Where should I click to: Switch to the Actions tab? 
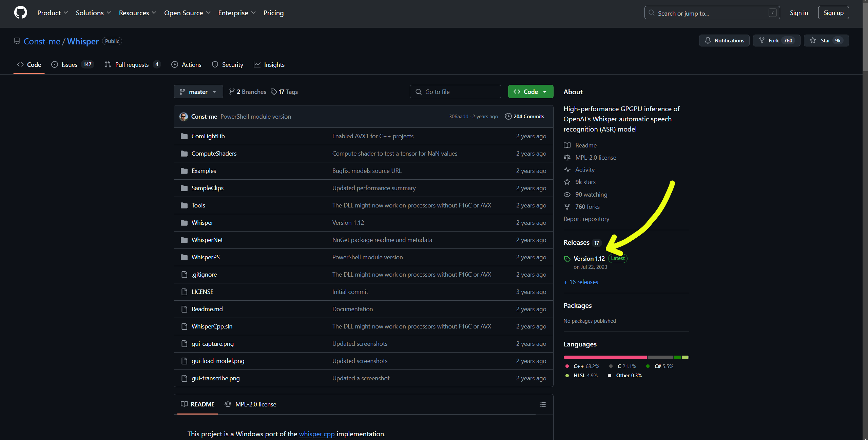[186, 64]
